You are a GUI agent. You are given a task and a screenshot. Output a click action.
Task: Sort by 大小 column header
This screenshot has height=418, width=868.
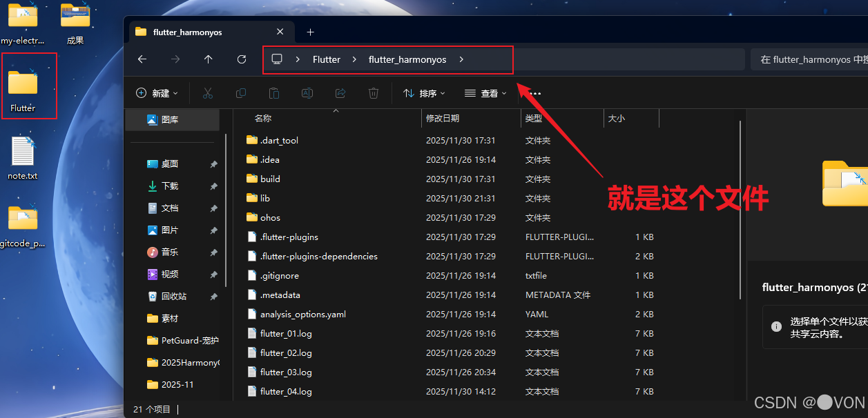pyautogui.click(x=617, y=119)
